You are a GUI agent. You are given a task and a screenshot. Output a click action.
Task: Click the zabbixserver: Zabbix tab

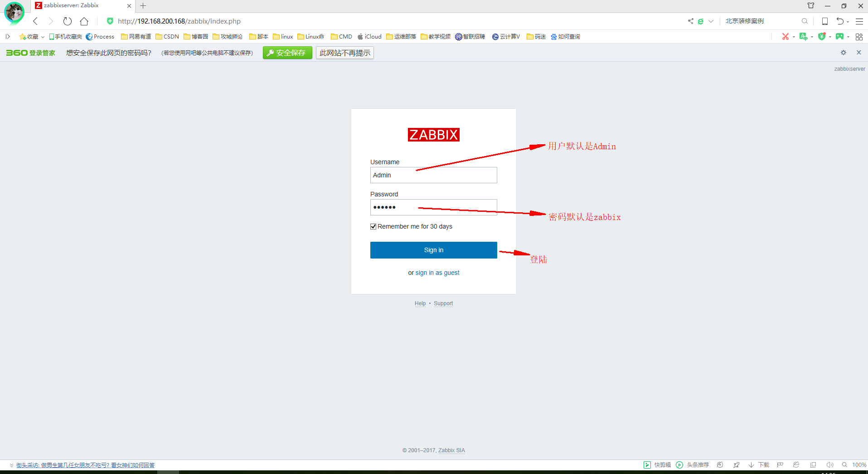point(83,6)
